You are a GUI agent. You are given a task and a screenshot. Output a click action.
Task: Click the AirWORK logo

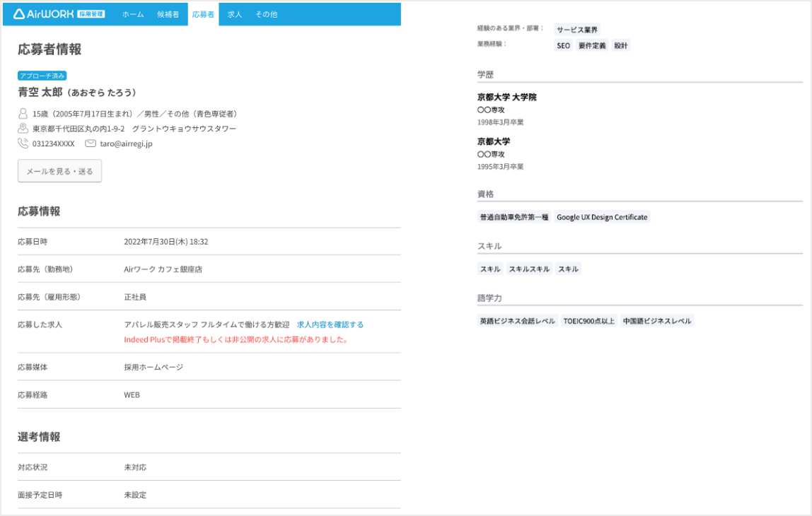click(44, 14)
